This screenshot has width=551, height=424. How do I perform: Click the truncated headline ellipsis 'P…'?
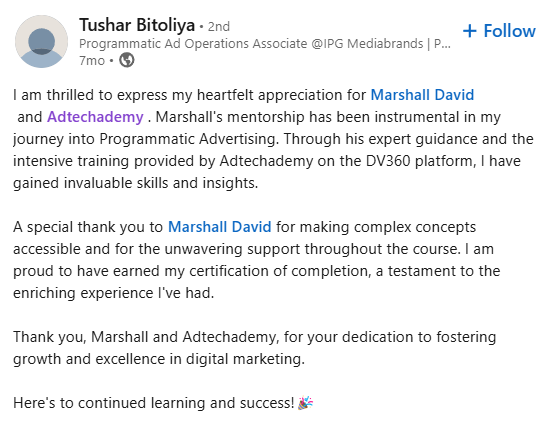(x=442, y=44)
